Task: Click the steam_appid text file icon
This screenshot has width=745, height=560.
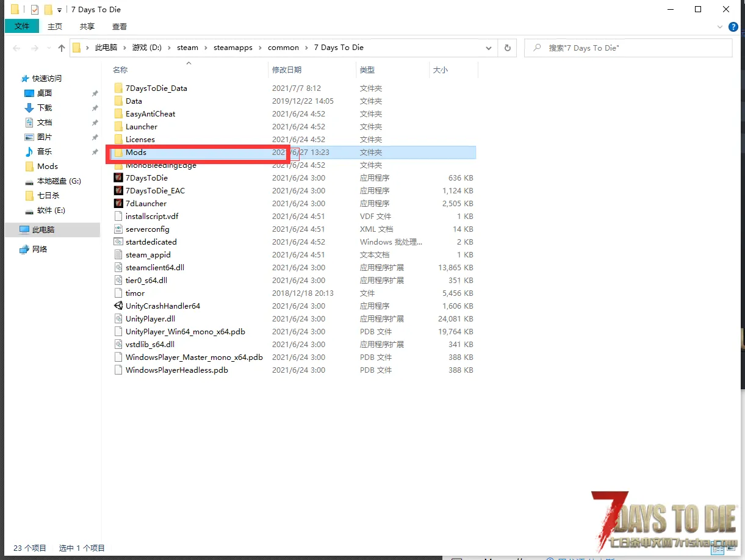Action: tap(118, 255)
